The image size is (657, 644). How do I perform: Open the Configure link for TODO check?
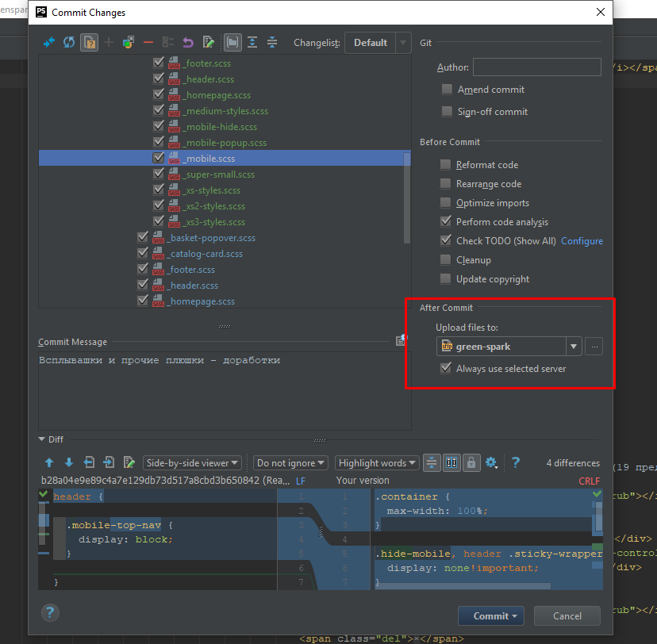tap(582, 241)
